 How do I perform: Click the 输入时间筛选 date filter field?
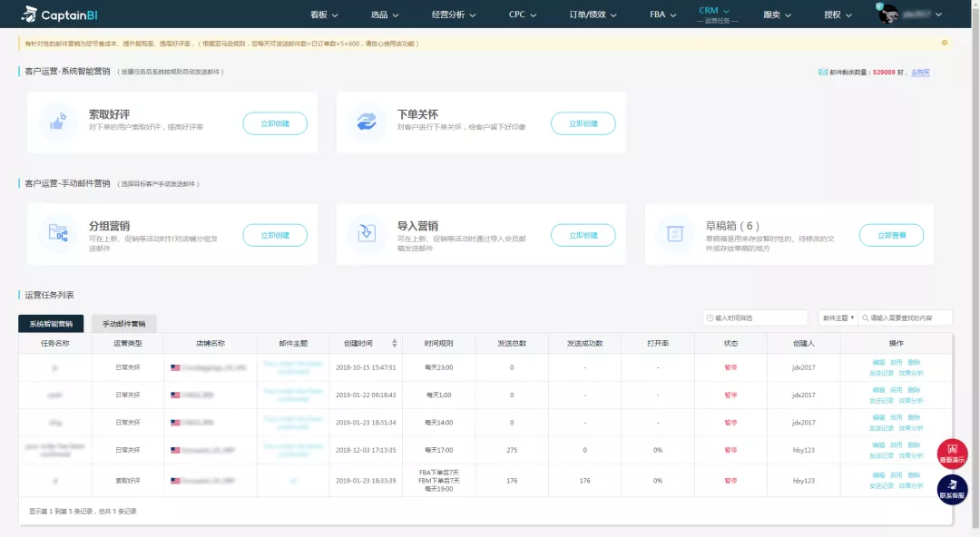[x=755, y=317]
